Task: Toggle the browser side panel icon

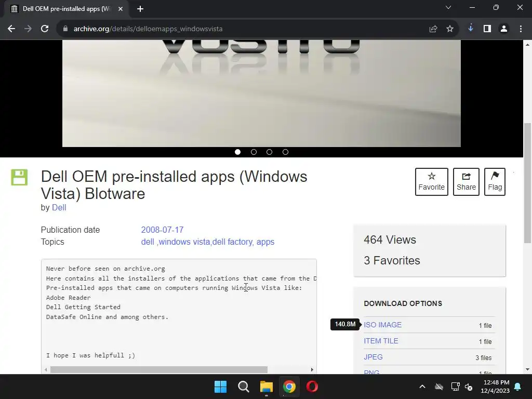Action: coord(487,29)
